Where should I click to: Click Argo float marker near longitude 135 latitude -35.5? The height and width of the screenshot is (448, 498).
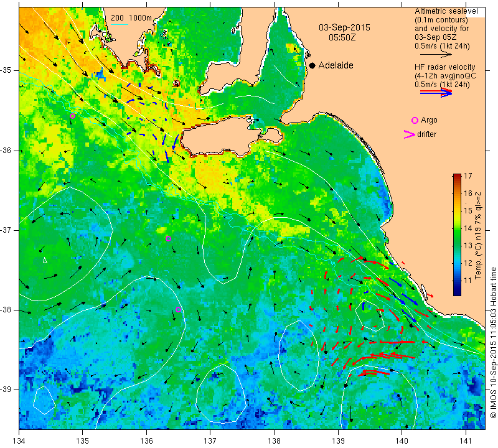72,116
